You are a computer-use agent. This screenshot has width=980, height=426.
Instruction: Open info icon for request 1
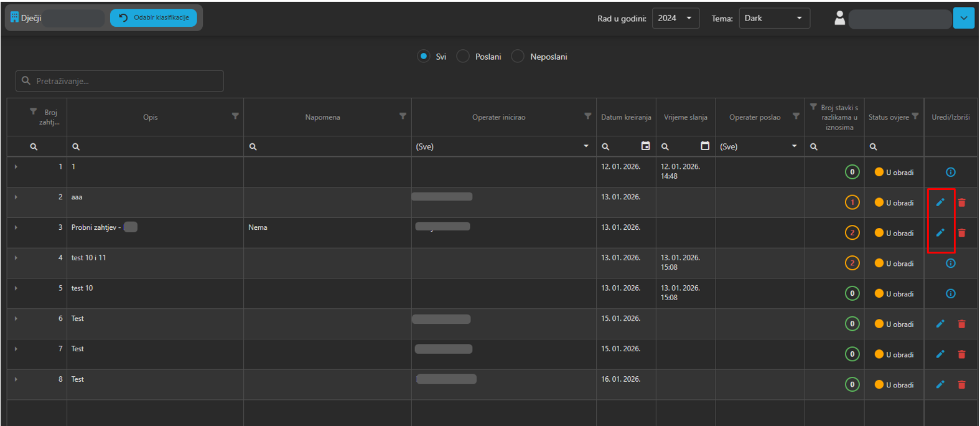[950, 172]
